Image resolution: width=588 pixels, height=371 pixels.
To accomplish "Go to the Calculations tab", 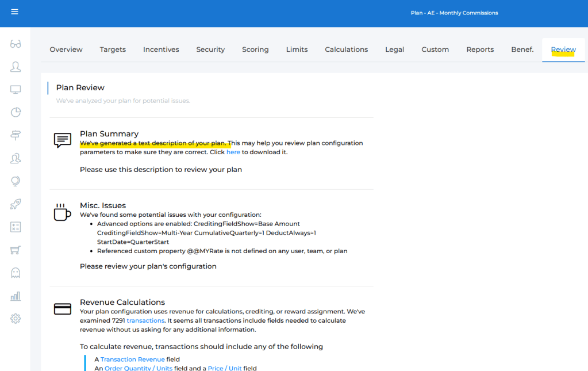I will coord(346,49).
